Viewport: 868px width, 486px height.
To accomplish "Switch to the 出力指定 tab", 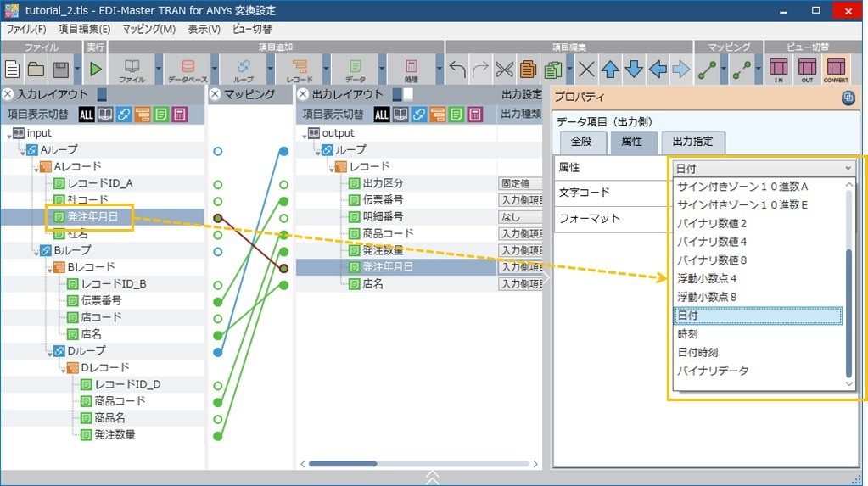I will click(x=692, y=142).
